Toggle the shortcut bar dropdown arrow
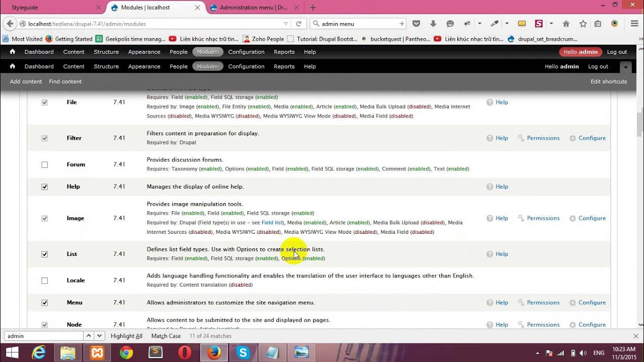Image resolution: width=644 pixels, height=362 pixels. pyautogui.click(x=625, y=66)
